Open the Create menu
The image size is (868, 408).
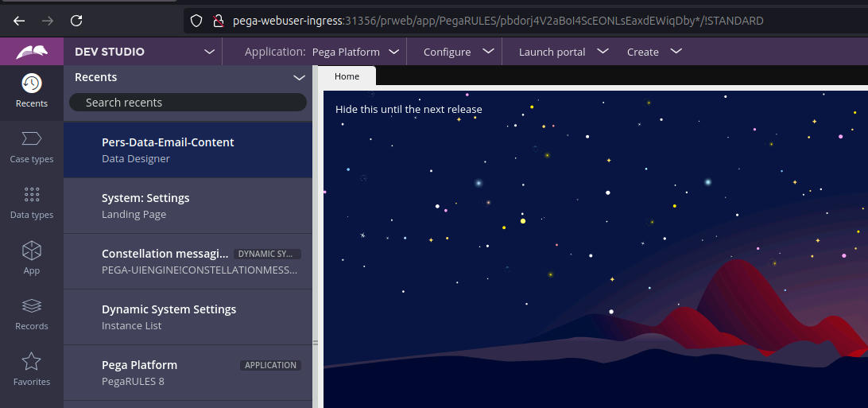[653, 52]
